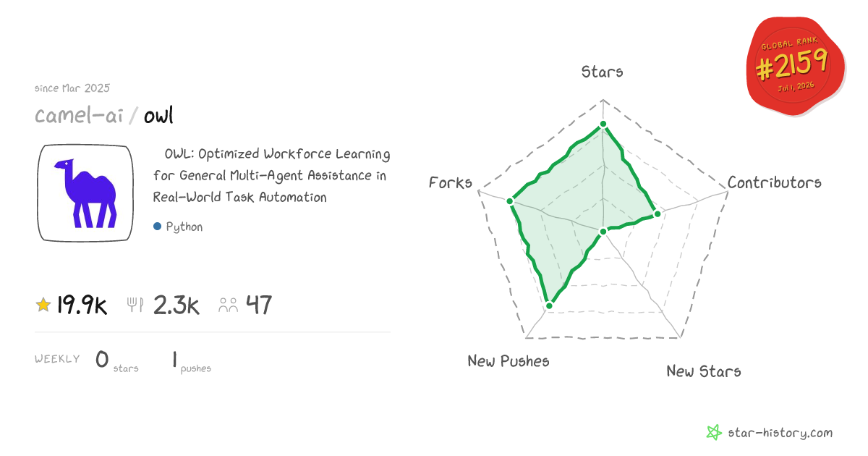
Task: Click the contributors people icon beside 47
Action: tap(229, 305)
